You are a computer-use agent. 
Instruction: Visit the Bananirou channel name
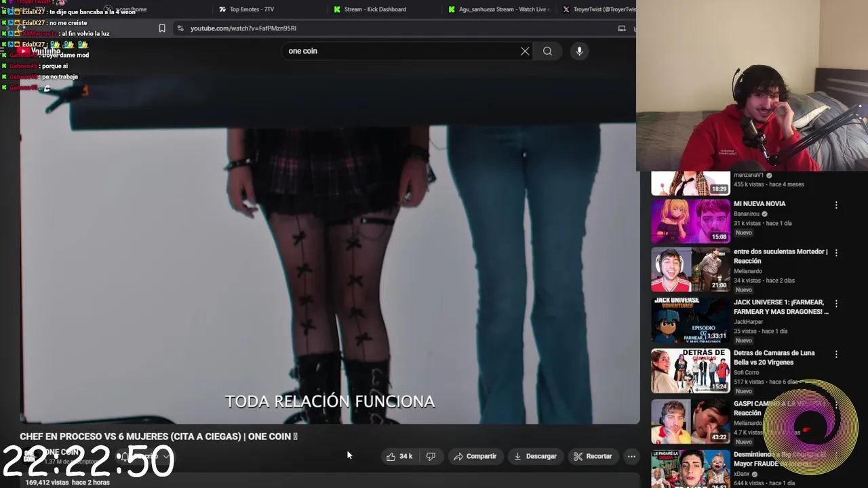(x=747, y=214)
